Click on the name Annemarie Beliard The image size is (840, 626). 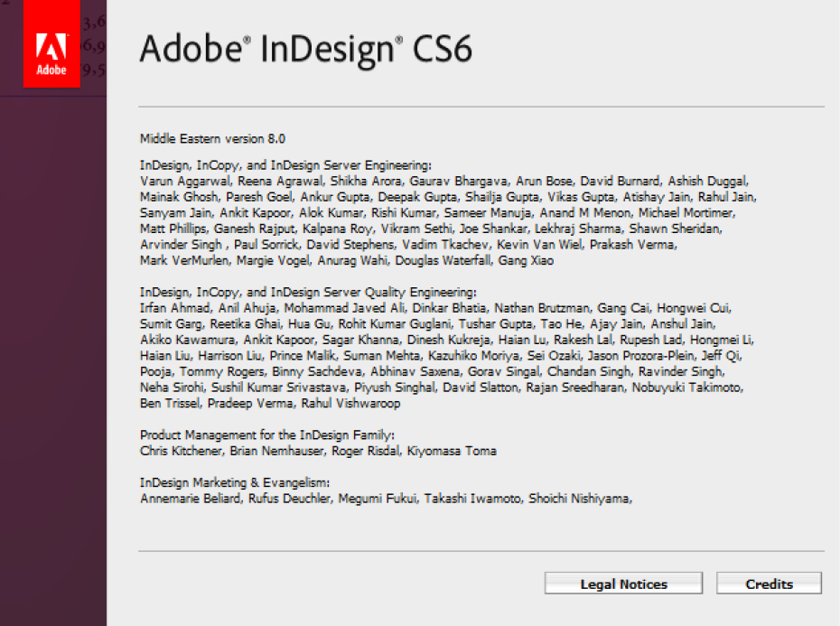click(x=187, y=498)
